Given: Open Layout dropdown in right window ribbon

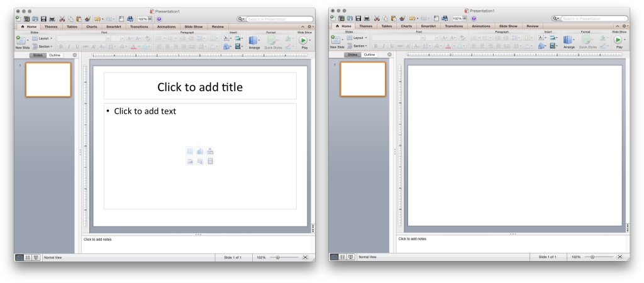Looking at the screenshot, I should point(357,38).
